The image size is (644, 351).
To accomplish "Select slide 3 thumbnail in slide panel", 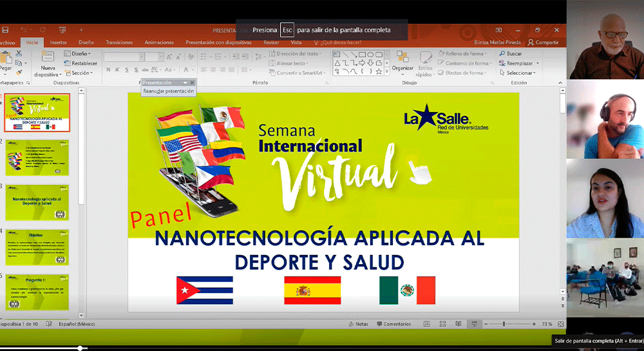I will (37, 201).
